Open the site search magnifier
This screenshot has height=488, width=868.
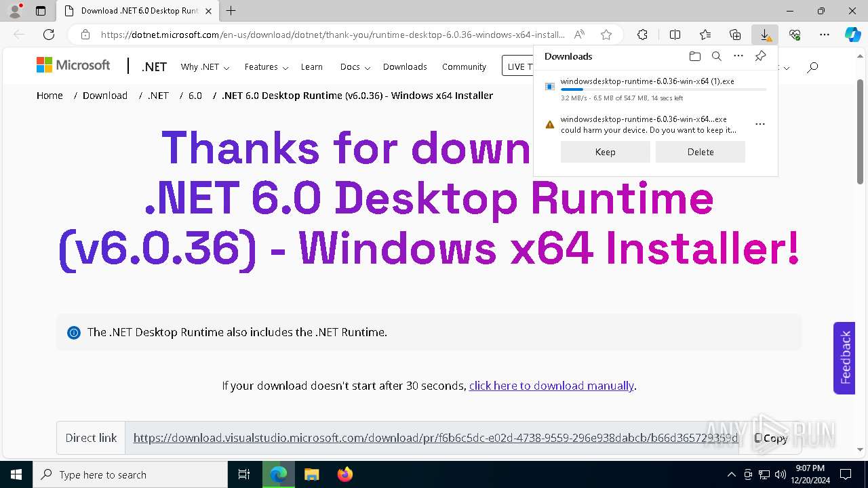pos(812,66)
